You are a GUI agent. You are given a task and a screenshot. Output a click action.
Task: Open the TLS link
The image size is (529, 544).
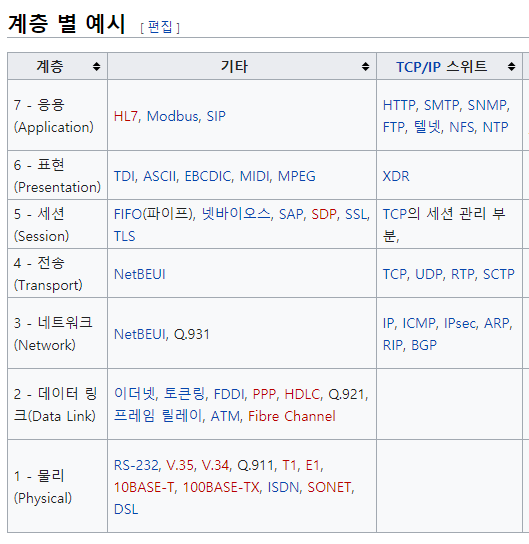coord(124,236)
